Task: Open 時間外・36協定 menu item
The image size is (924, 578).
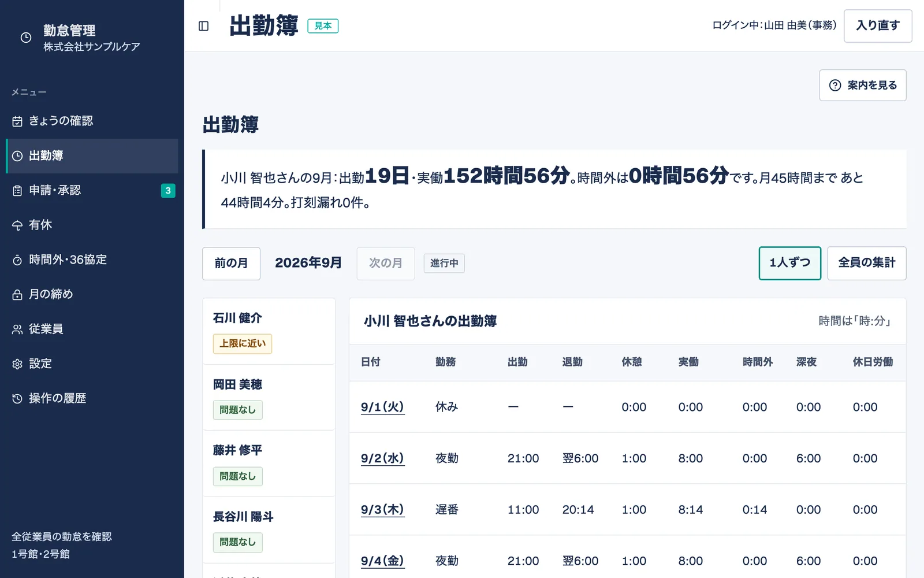Action: click(x=92, y=260)
